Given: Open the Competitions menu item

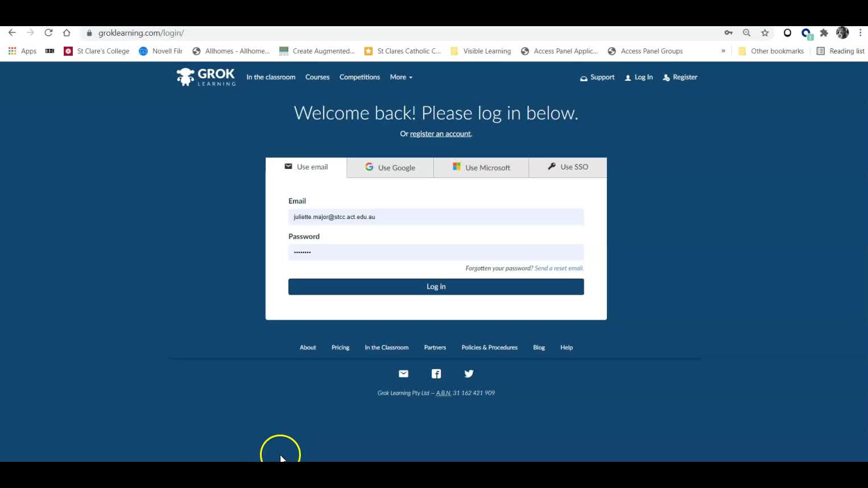Looking at the screenshot, I should [359, 77].
